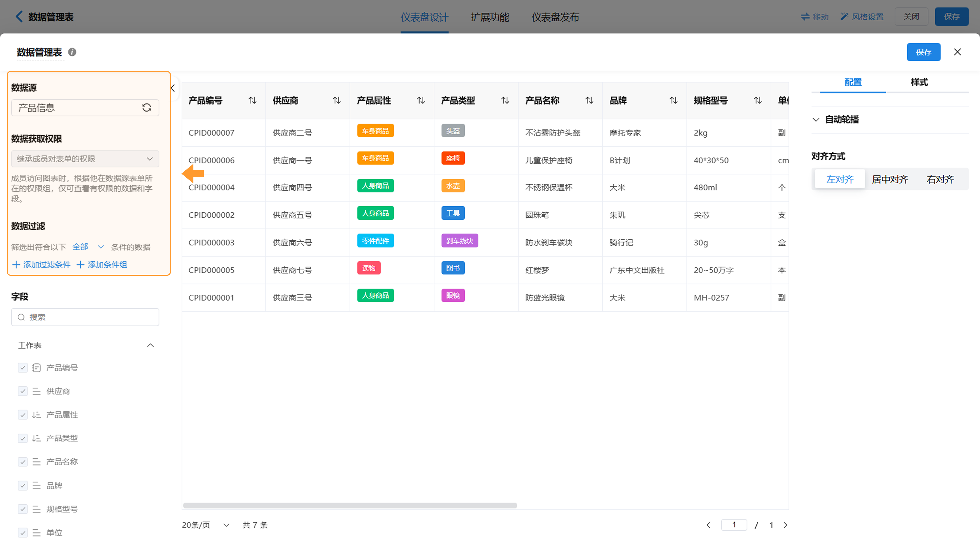This screenshot has height=551, width=980.
Task: Uncheck the 产品类型 field checkbox
Action: [x=23, y=438]
